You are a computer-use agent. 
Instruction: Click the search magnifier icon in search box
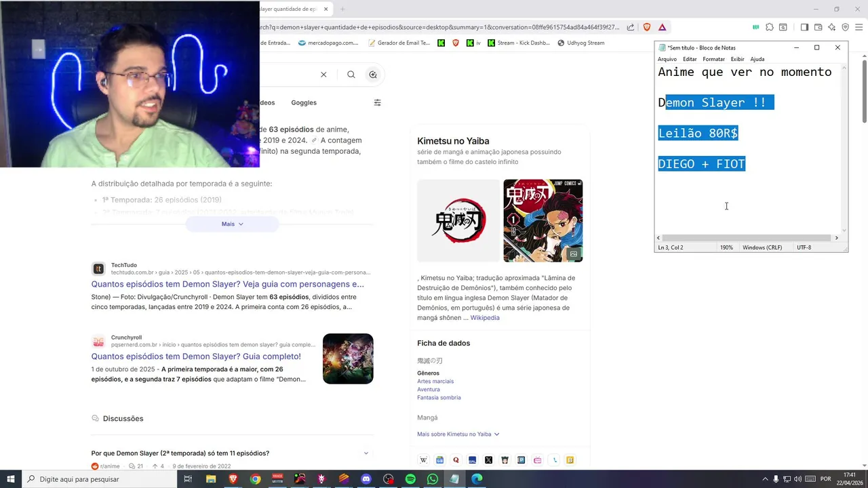click(351, 75)
